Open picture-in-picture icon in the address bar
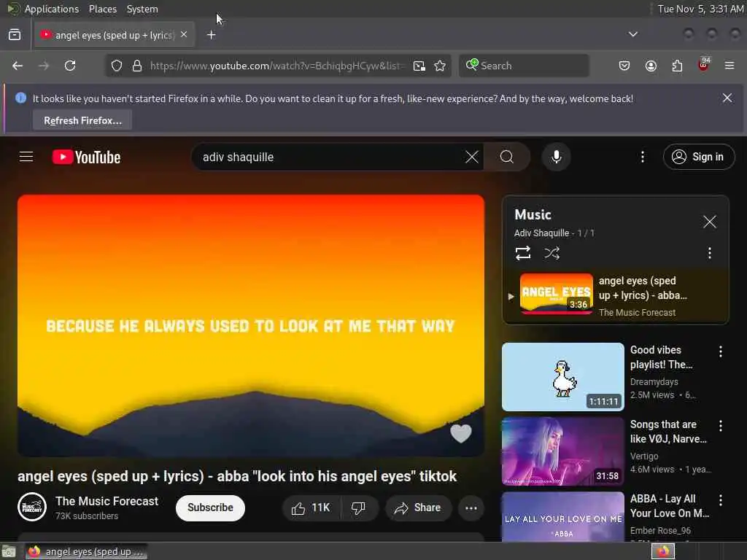 click(419, 66)
